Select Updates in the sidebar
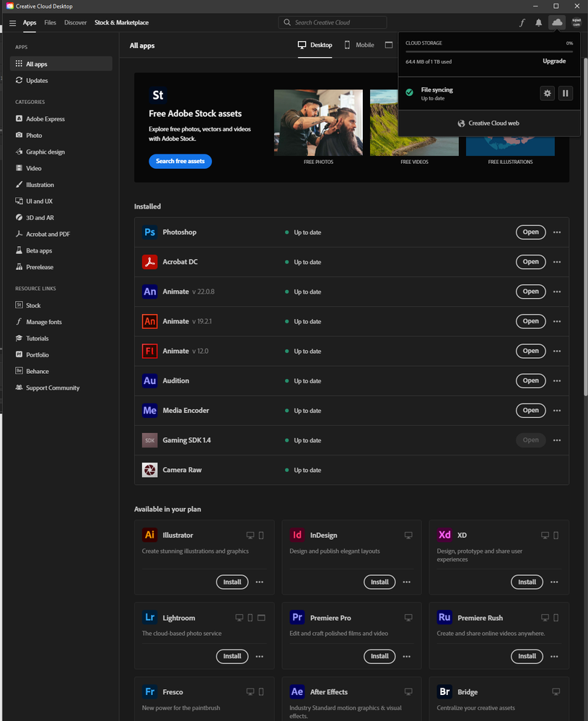The image size is (588, 721). click(x=61, y=80)
